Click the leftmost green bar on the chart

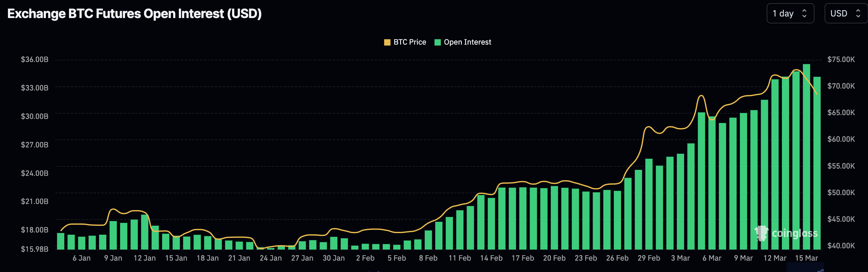click(61, 241)
